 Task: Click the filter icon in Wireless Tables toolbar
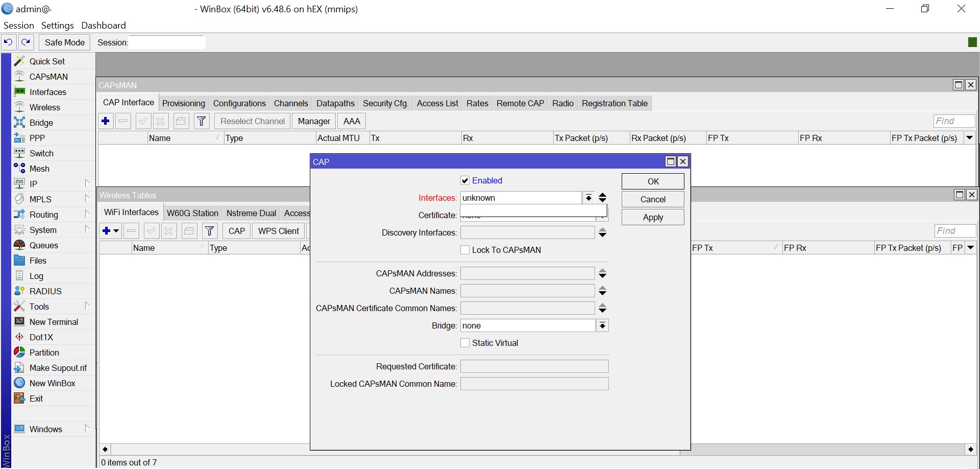[x=209, y=231]
